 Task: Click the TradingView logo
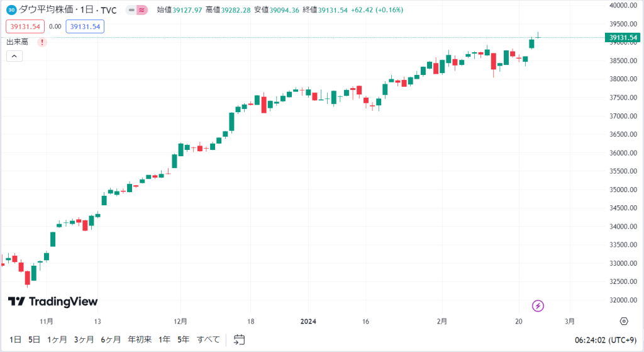[x=53, y=302]
